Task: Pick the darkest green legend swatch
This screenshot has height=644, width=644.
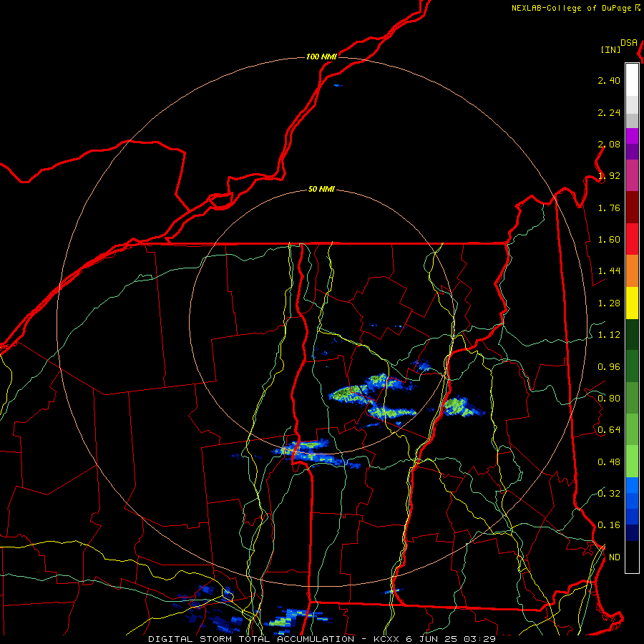Action: (x=632, y=335)
